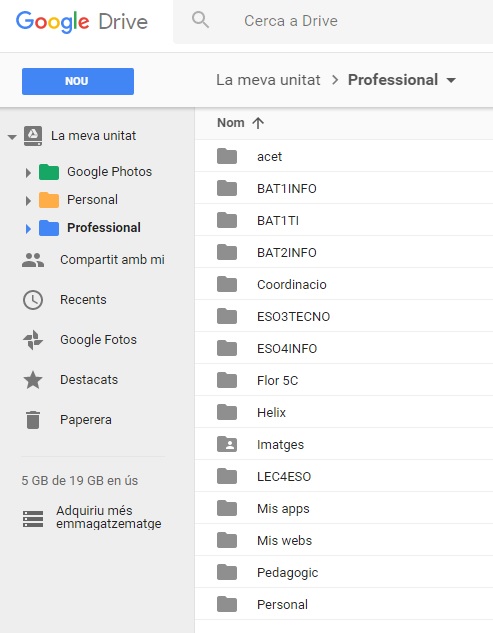The width and height of the screenshot is (493, 633).
Task: Select the acet folder name
Action: tap(269, 157)
